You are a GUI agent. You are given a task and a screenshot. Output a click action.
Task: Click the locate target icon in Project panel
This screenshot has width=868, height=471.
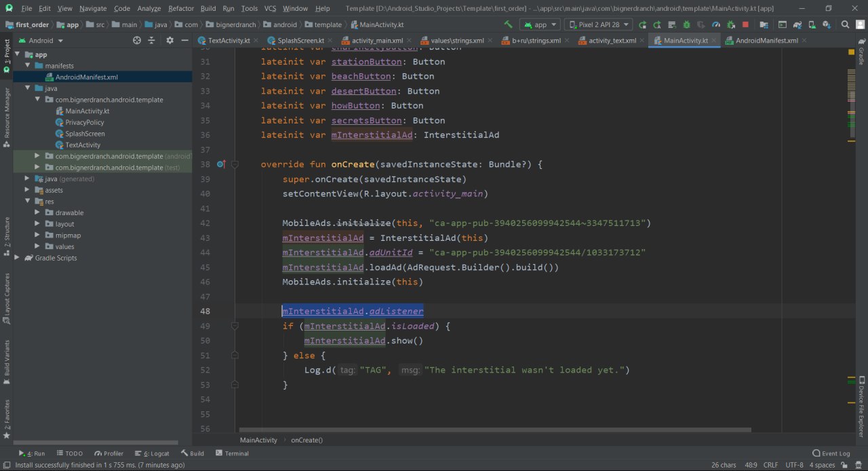(137, 41)
